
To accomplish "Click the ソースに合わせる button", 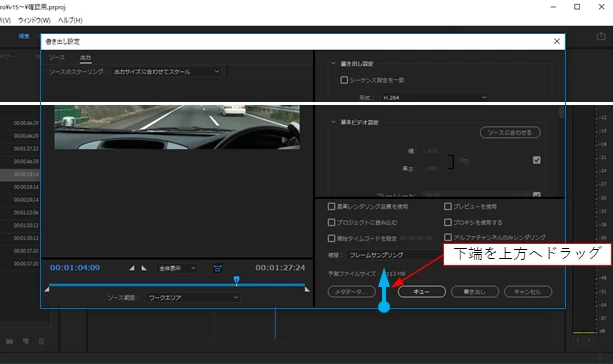I will [510, 133].
